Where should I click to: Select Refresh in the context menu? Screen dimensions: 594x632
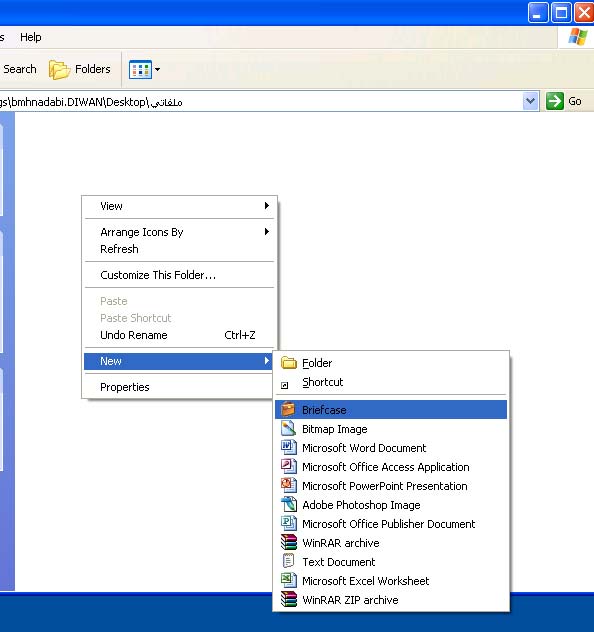179,249
